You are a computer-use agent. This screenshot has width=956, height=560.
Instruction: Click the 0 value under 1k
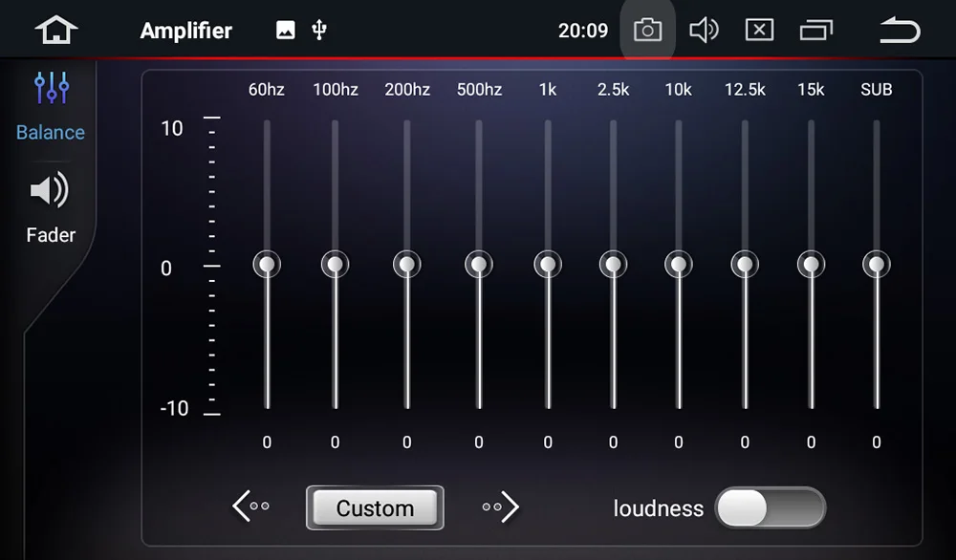point(548,442)
